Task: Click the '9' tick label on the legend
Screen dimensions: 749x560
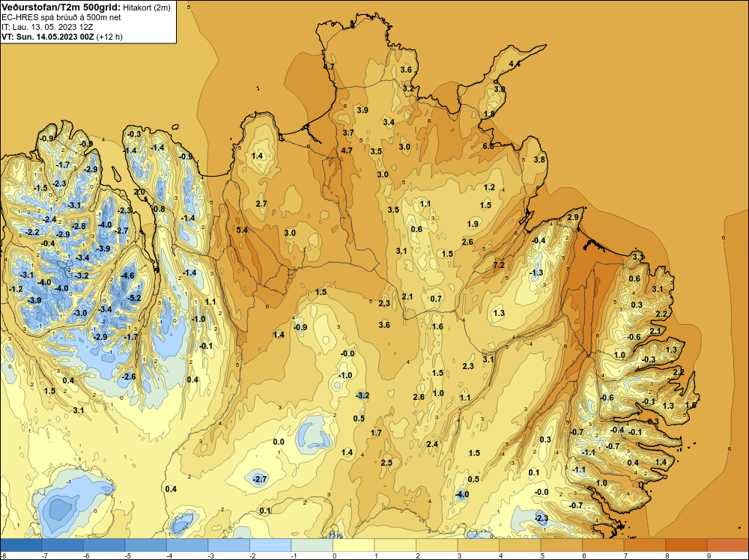Action: point(709,556)
